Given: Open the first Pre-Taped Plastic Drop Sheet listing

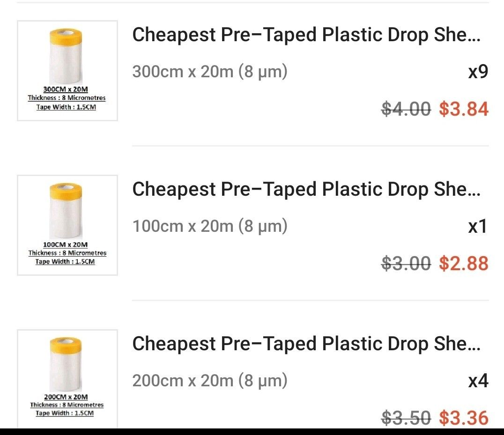Looking at the screenshot, I should click(x=307, y=34).
